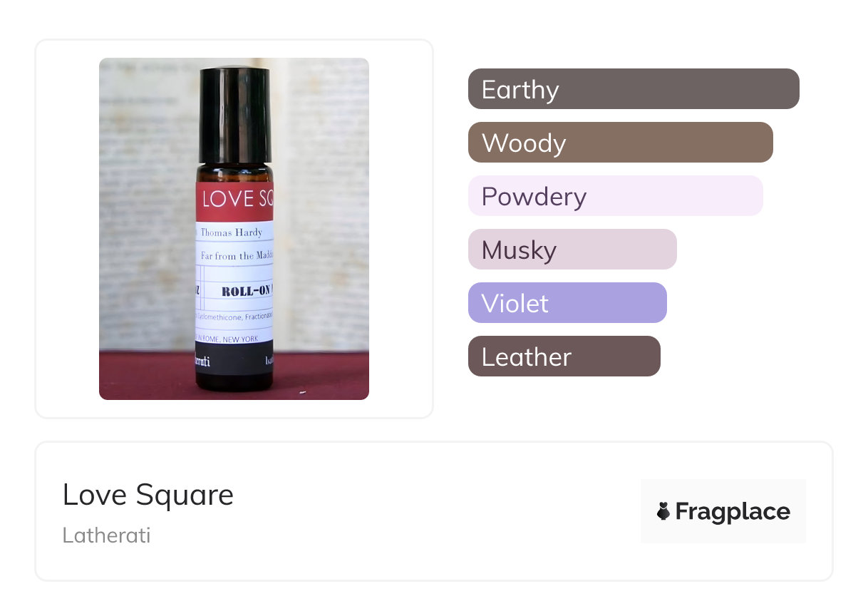Image resolution: width=868 pixels, height=616 pixels.
Task: Select the Earthy accord bar
Action: tap(633, 89)
